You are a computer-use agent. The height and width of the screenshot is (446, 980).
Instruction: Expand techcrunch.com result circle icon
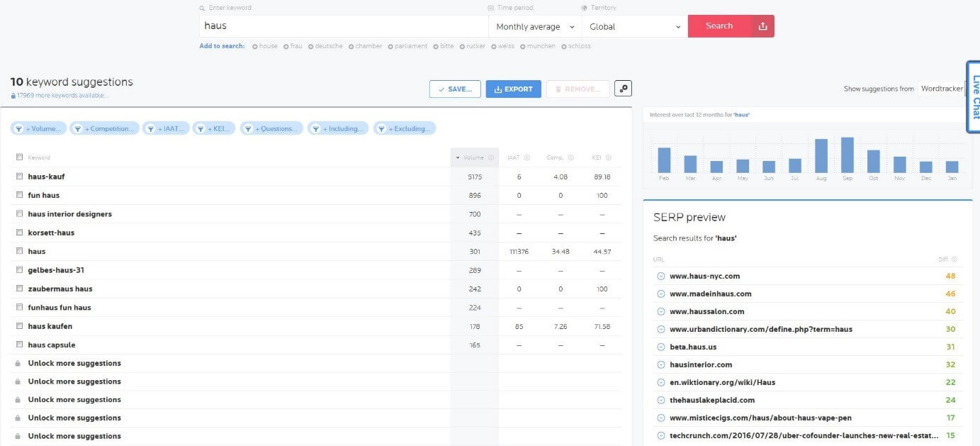tap(661, 435)
